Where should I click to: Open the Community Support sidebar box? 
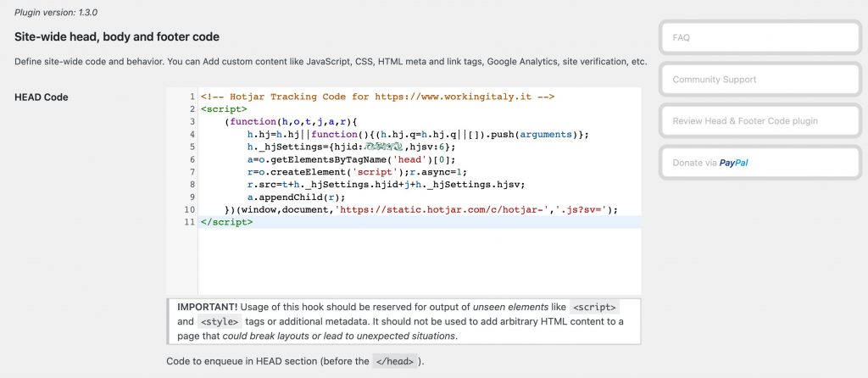click(x=759, y=80)
